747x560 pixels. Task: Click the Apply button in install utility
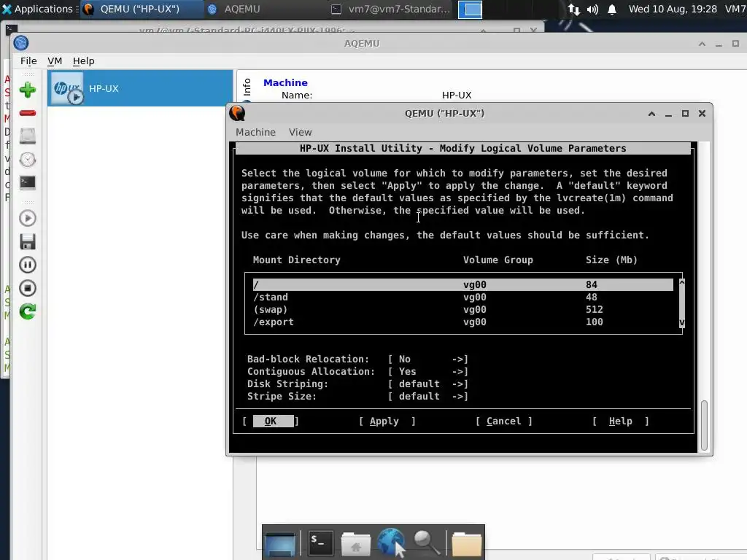click(x=387, y=421)
